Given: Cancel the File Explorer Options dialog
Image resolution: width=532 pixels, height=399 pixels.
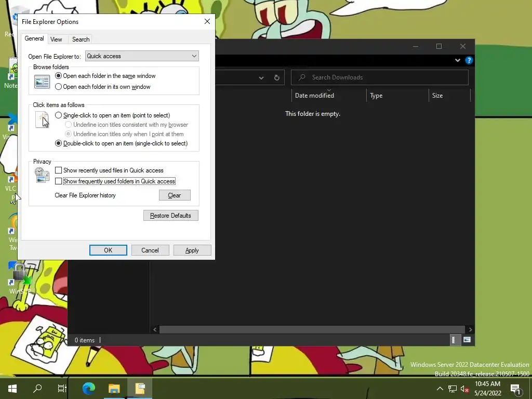Looking at the screenshot, I should point(150,250).
